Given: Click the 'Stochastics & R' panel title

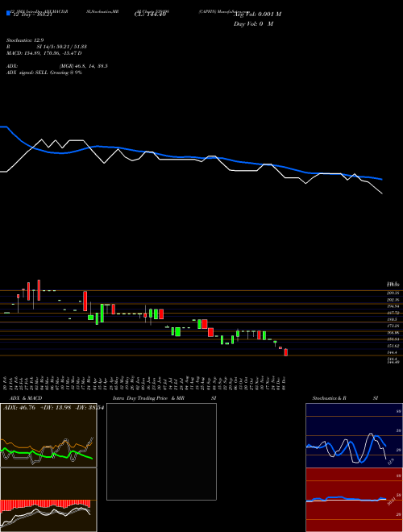Looking at the screenshot, I should tap(329, 398).
